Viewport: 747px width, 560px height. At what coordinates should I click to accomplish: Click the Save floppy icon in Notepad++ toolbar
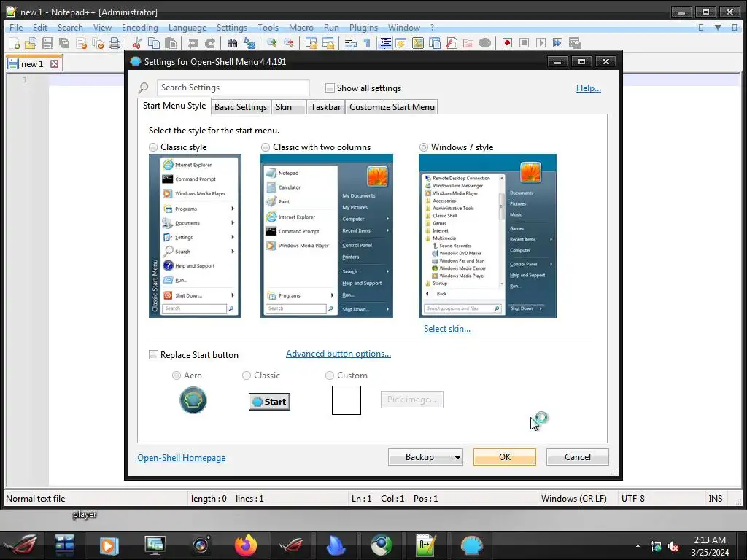pos(47,43)
